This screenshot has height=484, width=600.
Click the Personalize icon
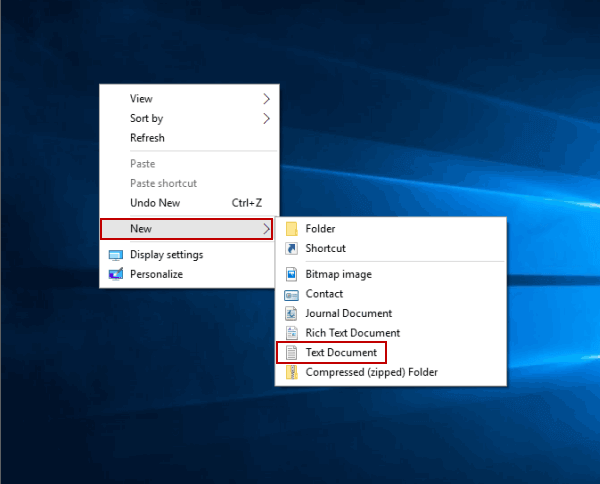(116, 274)
